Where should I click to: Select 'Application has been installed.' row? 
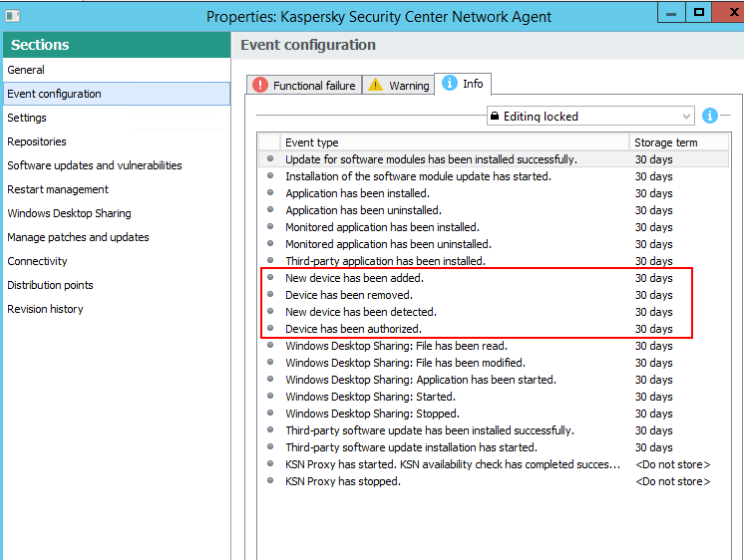pyautogui.click(x=494, y=193)
